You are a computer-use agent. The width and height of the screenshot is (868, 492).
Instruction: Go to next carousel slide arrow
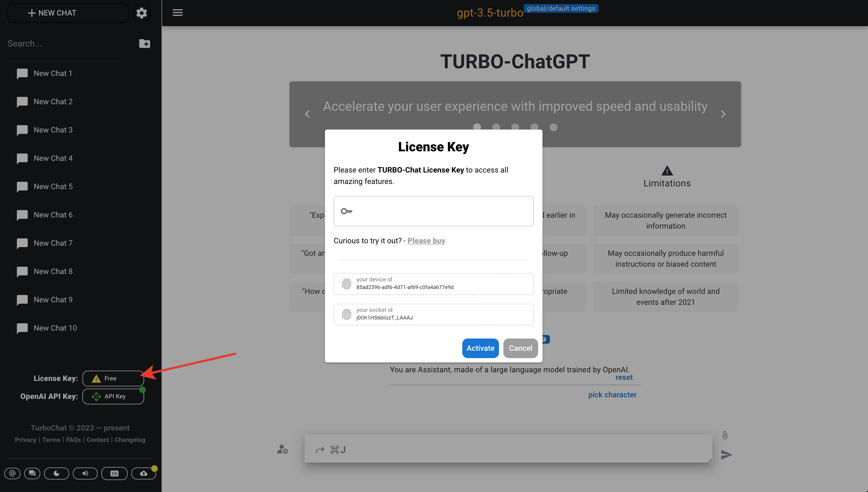[723, 114]
